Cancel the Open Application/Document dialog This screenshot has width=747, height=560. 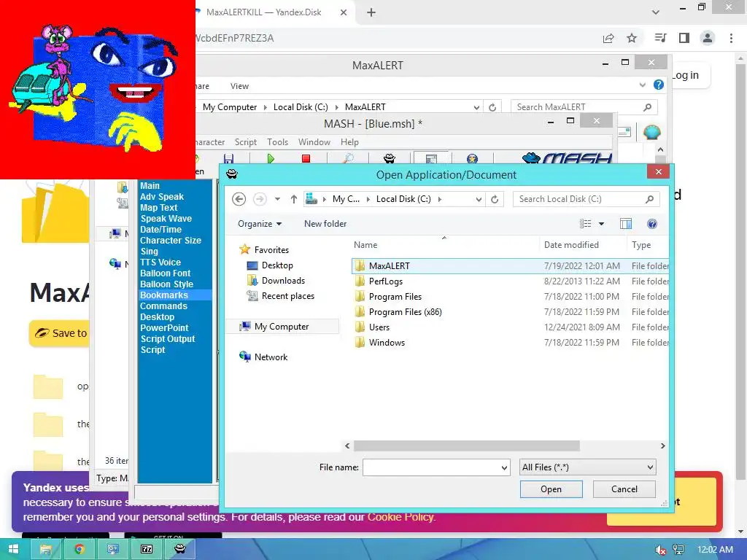(624, 489)
